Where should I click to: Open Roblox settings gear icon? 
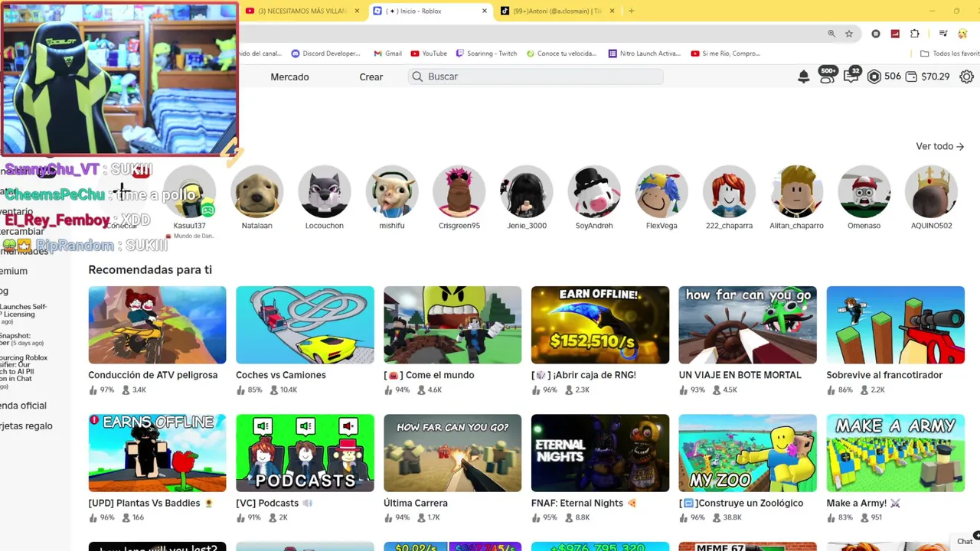tap(967, 77)
